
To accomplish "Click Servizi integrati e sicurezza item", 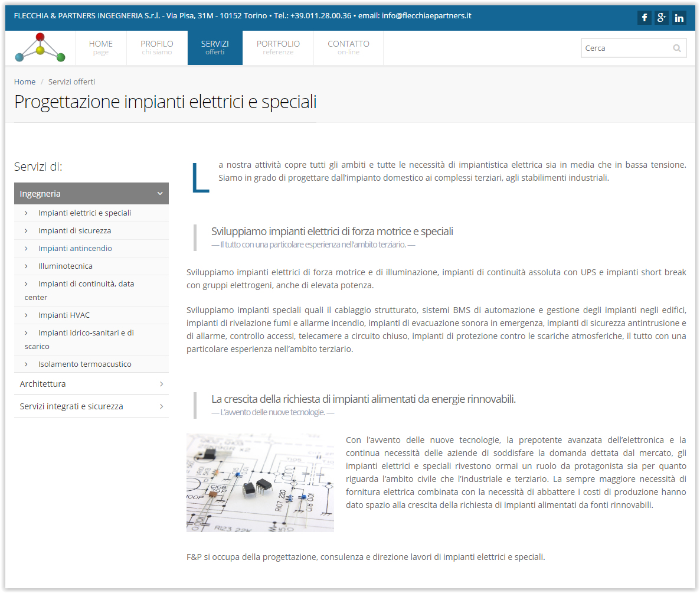I will 91,406.
